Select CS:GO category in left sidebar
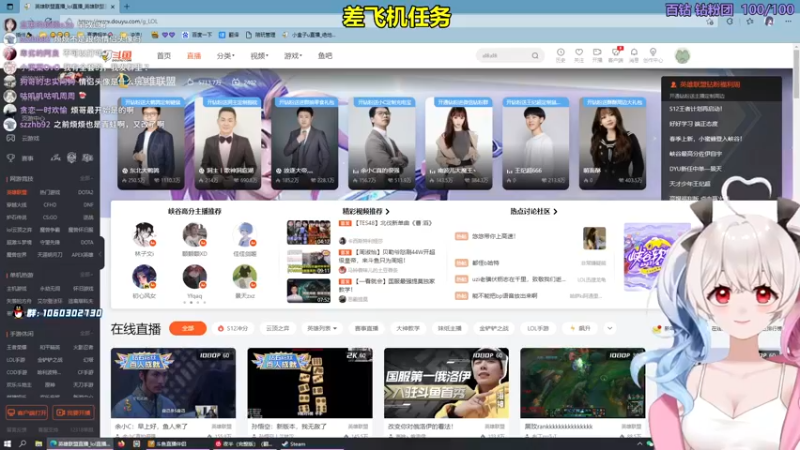This screenshot has width=800, height=450. [50, 217]
